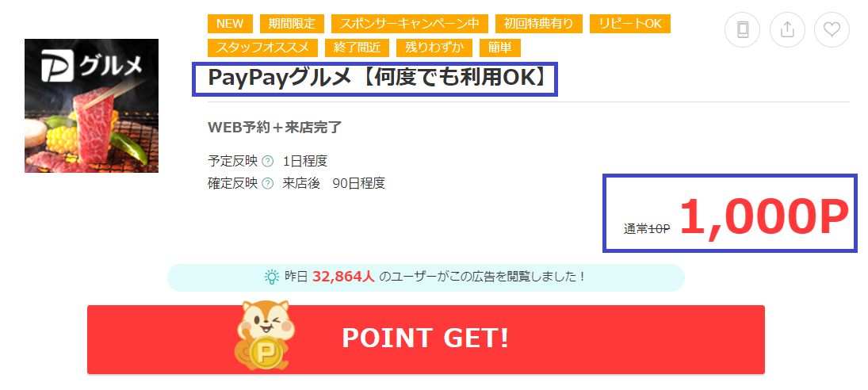Click the PayPayグルメ ad thumbnail
The width and height of the screenshot is (868, 390).
[x=91, y=105]
